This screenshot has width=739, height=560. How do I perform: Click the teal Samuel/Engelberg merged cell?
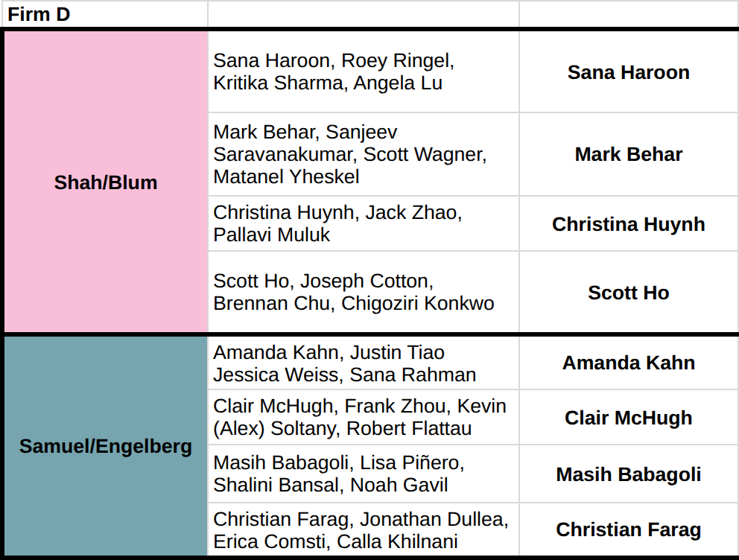pos(106,446)
